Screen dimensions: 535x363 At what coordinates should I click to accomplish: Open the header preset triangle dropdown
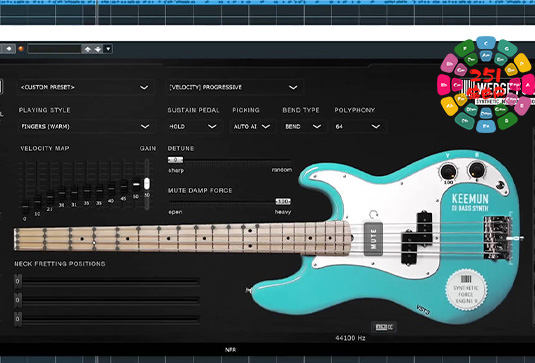click(108, 49)
